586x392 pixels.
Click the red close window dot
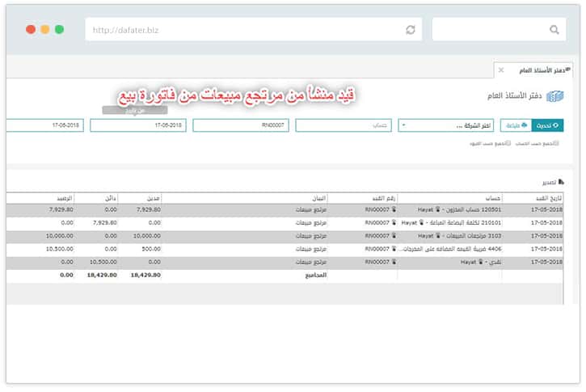point(31,29)
